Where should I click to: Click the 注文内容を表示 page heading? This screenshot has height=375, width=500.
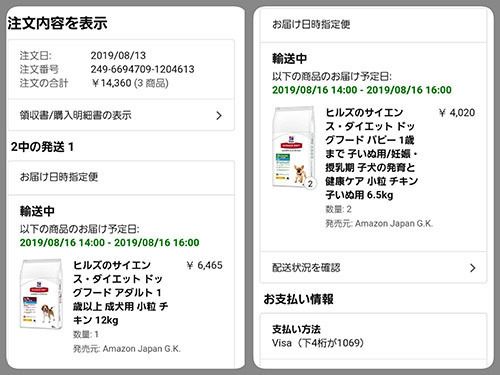coord(57,23)
